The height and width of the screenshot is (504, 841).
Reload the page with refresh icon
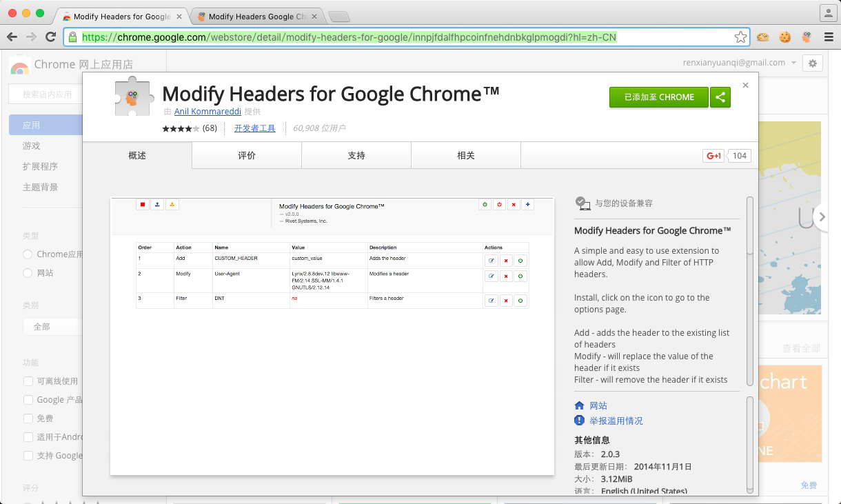pos(50,37)
